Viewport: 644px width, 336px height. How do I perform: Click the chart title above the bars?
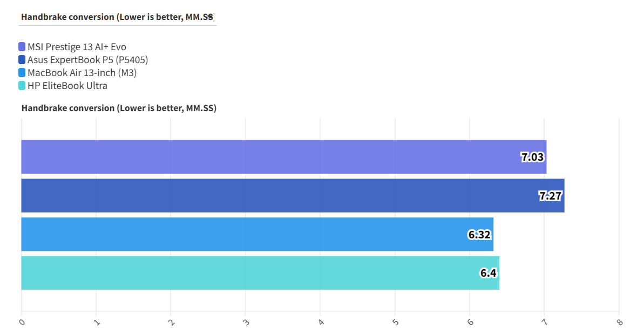click(119, 108)
